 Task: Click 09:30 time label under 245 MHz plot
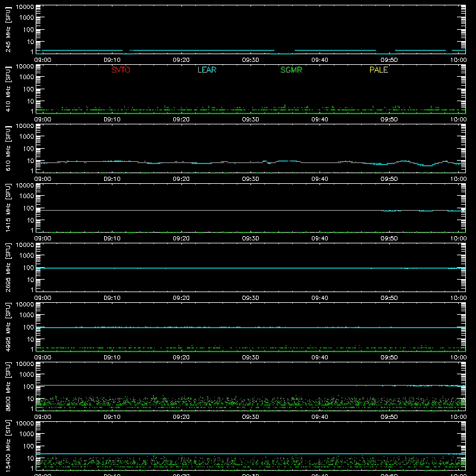(250, 60)
